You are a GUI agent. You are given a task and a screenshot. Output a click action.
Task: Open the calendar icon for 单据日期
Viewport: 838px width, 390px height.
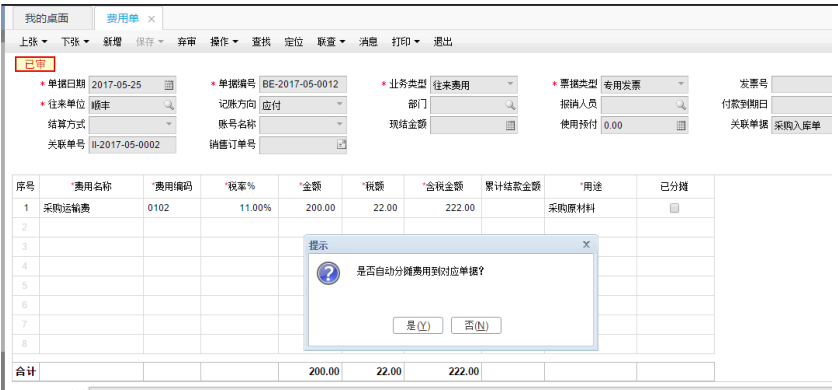point(169,84)
